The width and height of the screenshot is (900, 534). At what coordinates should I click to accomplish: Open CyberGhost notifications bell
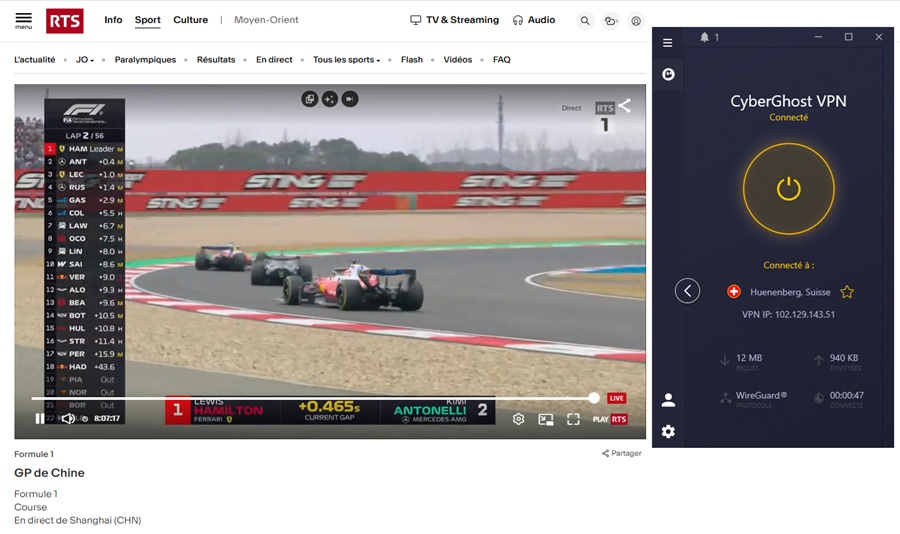(704, 37)
